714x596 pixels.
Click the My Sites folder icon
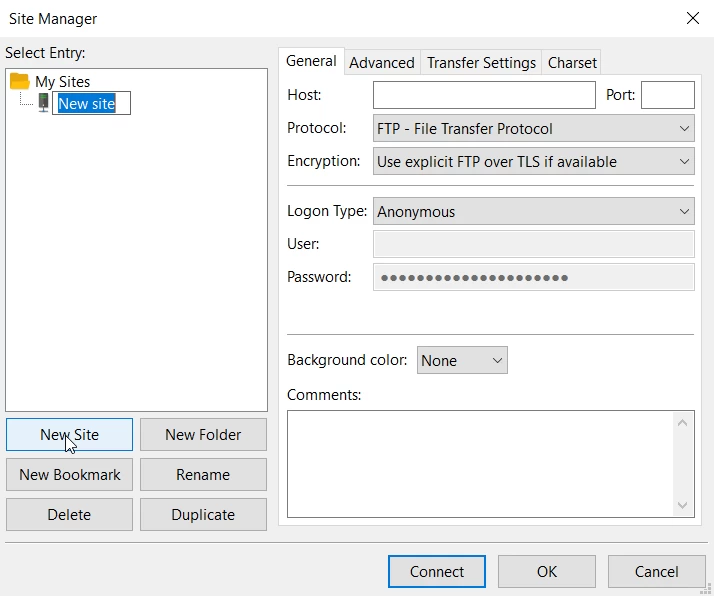tap(19, 82)
